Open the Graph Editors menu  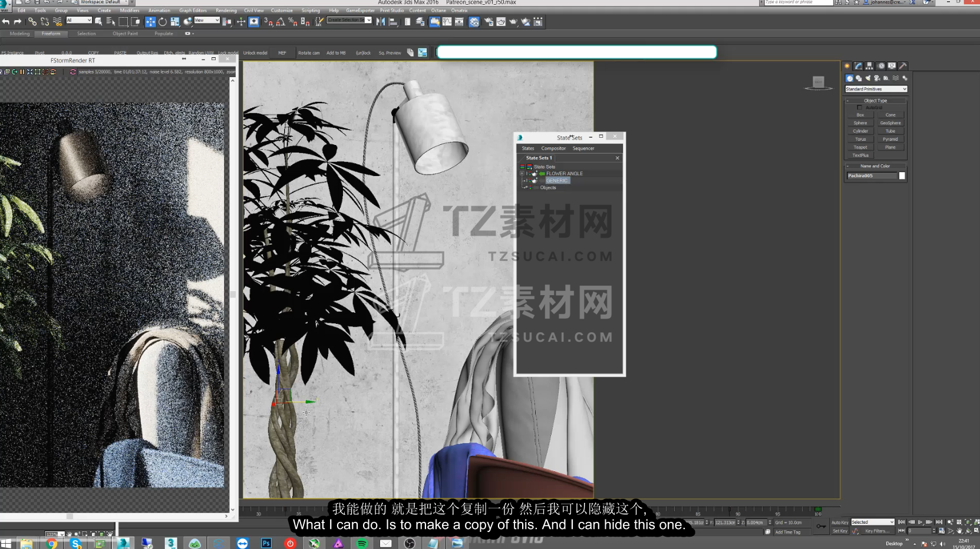click(x=193, y=11)
